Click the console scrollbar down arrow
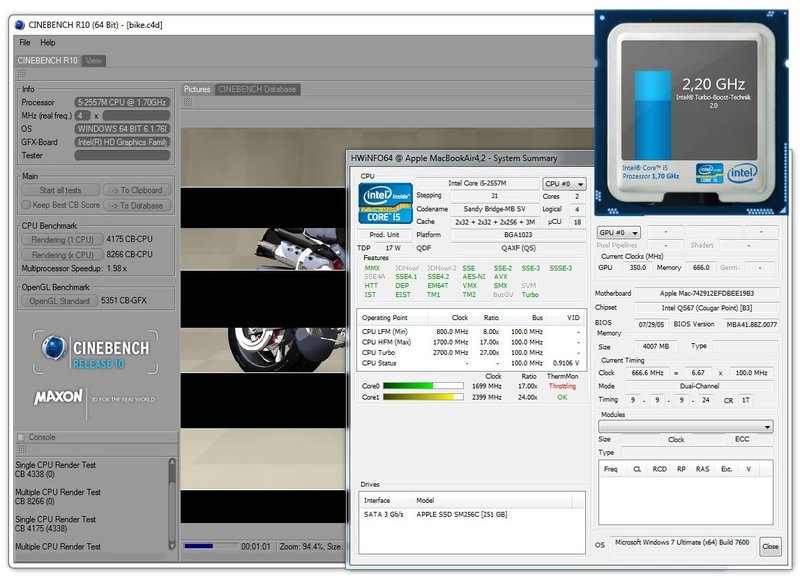Viewport: 800px width, 576px height. (x=172, y=545)
